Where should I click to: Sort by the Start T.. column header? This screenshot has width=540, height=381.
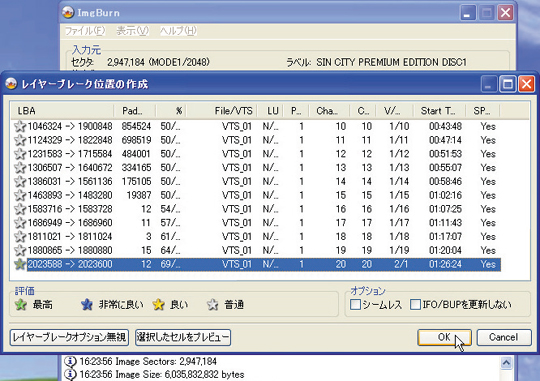click(x=439, y=111)
